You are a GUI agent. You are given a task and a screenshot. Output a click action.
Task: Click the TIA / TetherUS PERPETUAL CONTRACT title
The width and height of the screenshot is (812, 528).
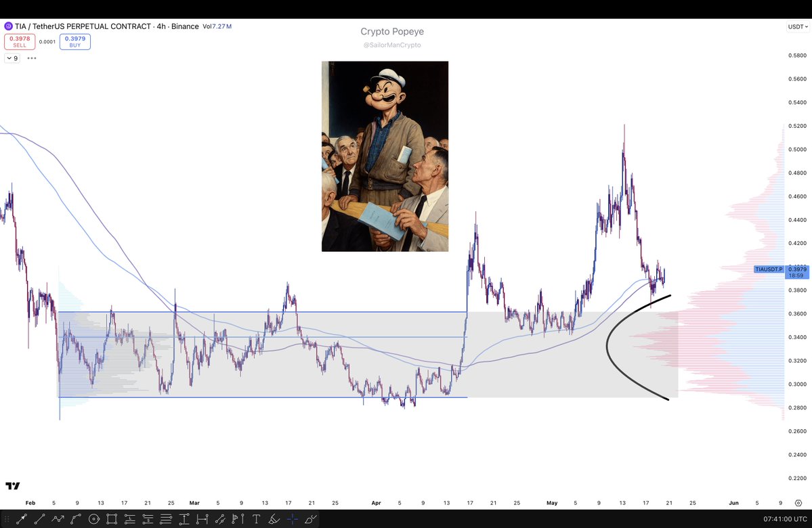83,26
